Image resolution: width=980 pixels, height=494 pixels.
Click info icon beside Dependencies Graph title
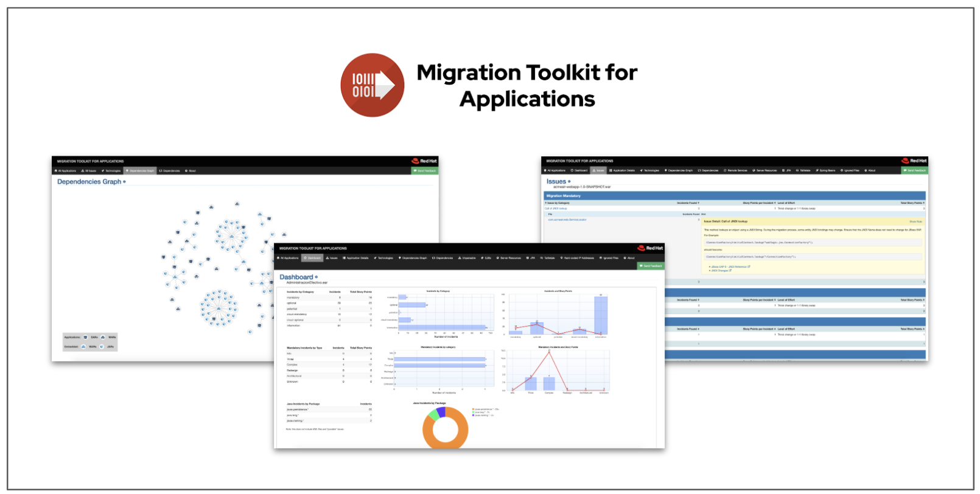(125, 182)
